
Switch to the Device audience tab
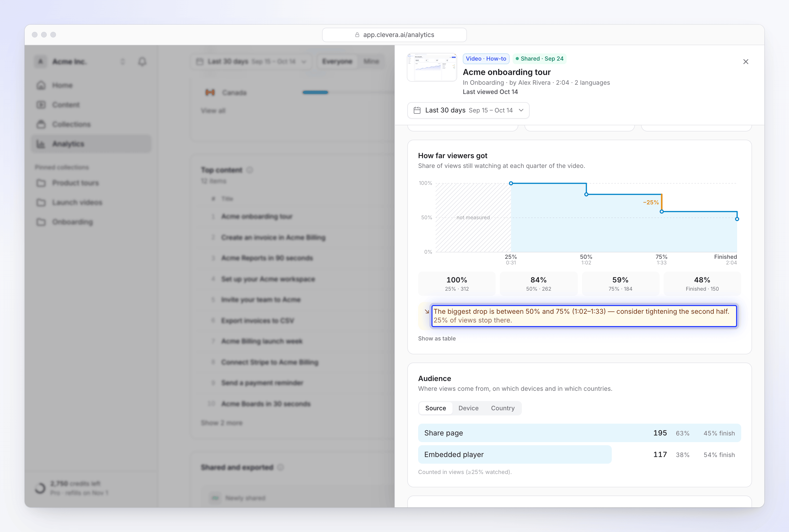468,408
